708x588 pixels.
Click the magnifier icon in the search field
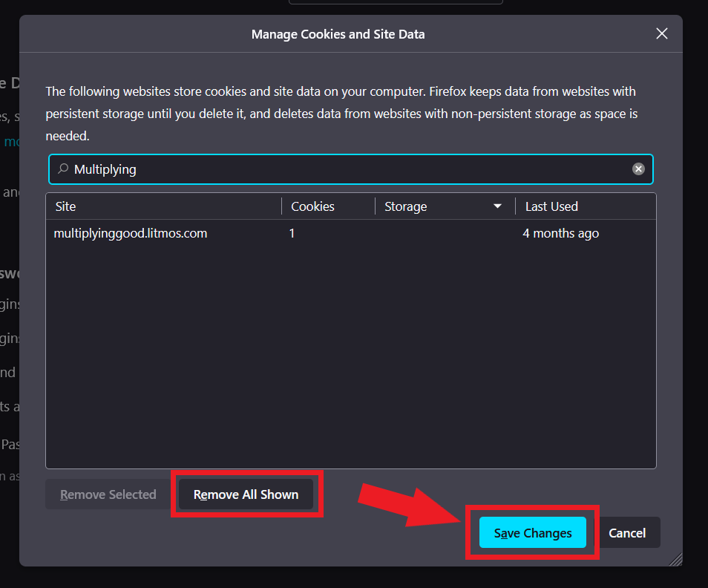coord(63,169)
